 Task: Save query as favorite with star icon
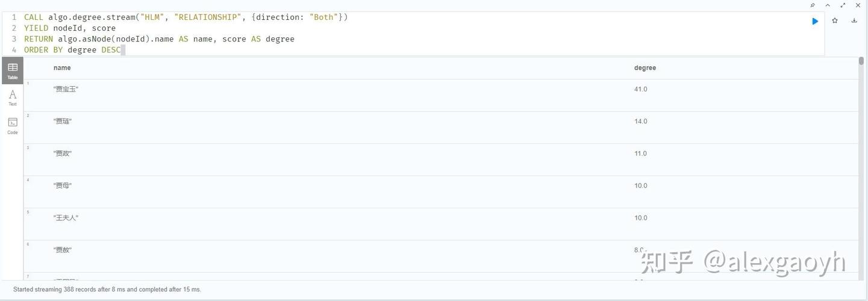tap(835, 20)
